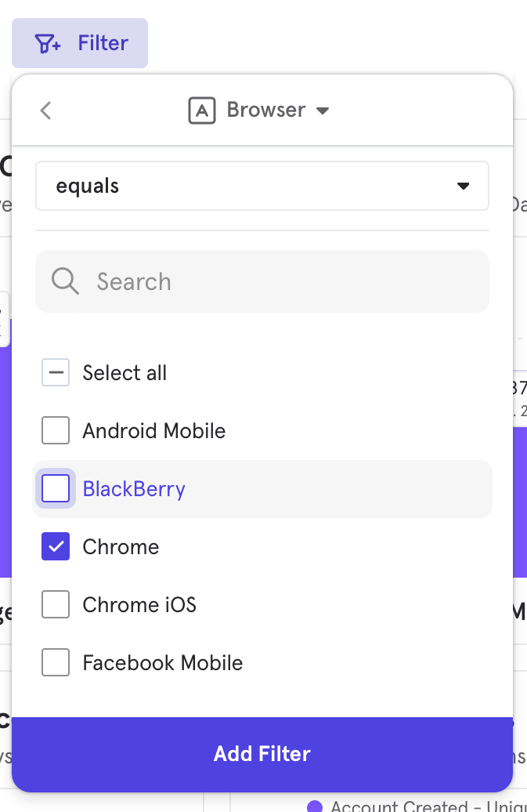Image resolution: width=527 pixels, height=812 pixels.
Task: Expand the comparison condition selector
Action: pos(262,186)
